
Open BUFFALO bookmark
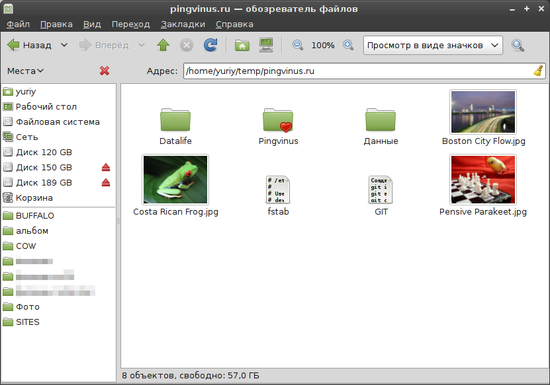[59, 216]
